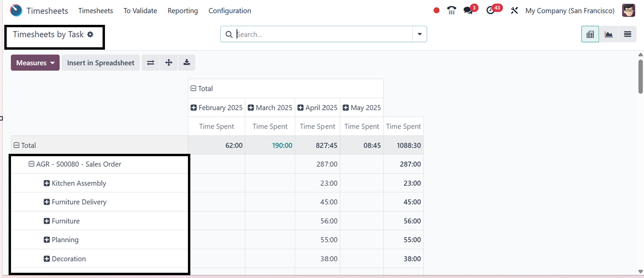Open the activities clock icon
The height and width of the screenshot is (278, 644).
click(x=491, y=11)
